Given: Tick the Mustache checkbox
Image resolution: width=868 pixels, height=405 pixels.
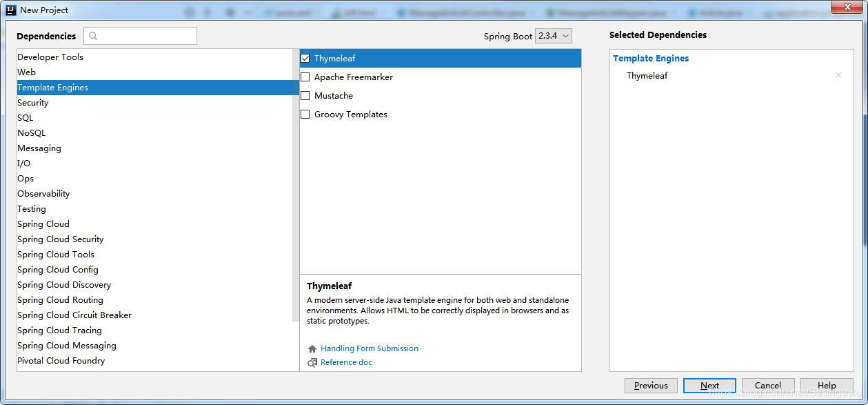Looking at the screenshot, I should click(x=305, y=96).
